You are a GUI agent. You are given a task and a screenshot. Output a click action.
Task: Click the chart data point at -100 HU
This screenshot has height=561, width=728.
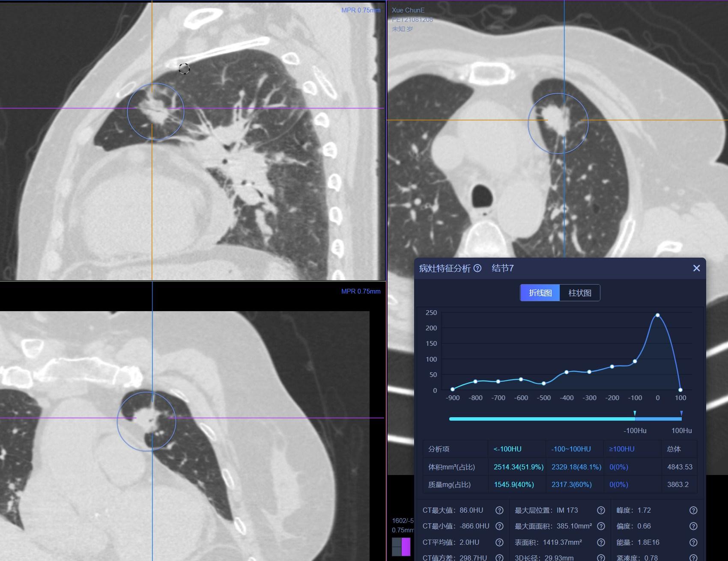[635, 361]
